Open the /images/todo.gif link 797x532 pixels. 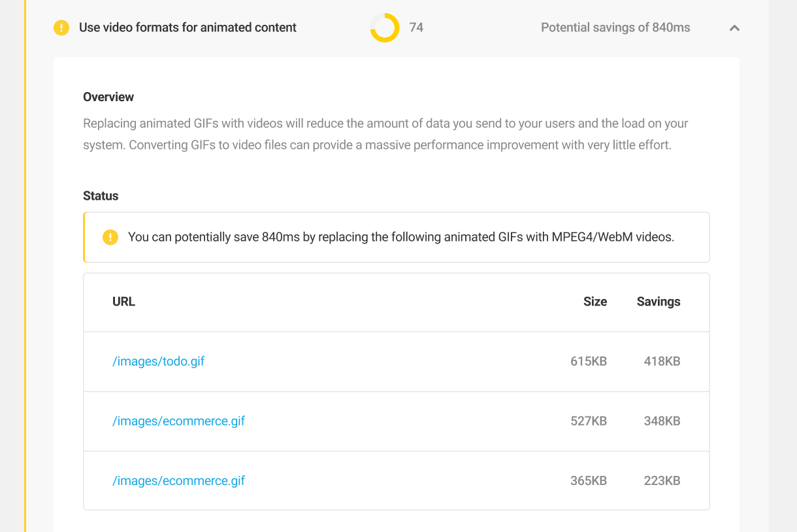[x=158, y=361]
